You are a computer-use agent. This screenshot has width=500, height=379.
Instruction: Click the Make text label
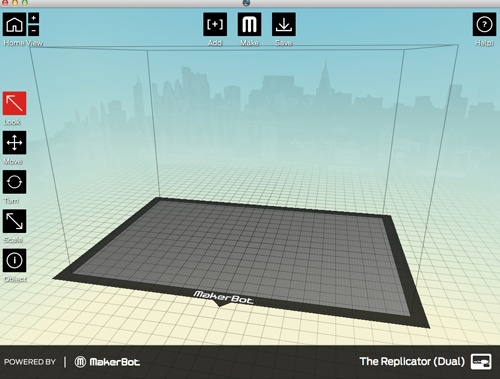click(249, 43)
